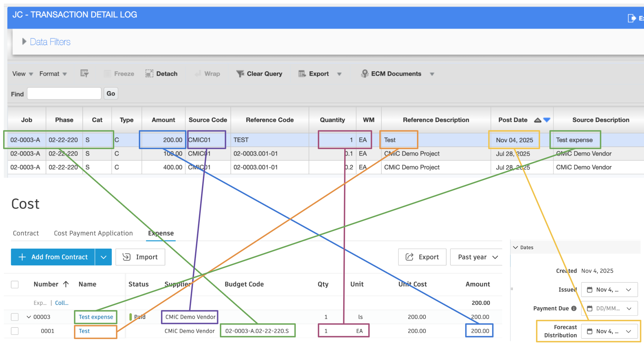Select the Wrap text icon
Image resolution: width=644 pixels, height=345 pixels.
pyautogui.click(x=198, y=74)
